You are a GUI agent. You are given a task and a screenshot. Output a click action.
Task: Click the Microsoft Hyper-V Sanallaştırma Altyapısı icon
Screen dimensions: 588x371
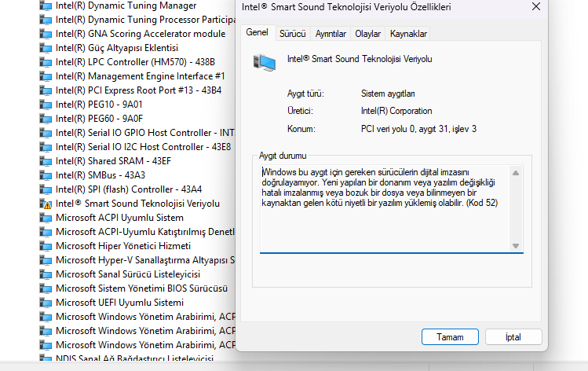pos(46,260)
